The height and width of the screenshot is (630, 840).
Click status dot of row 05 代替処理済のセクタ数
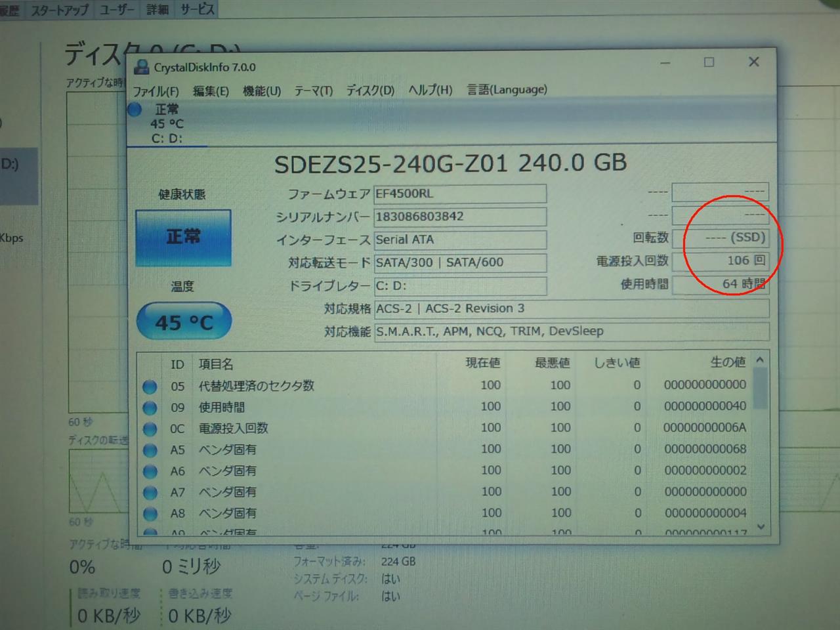[150, 387]
